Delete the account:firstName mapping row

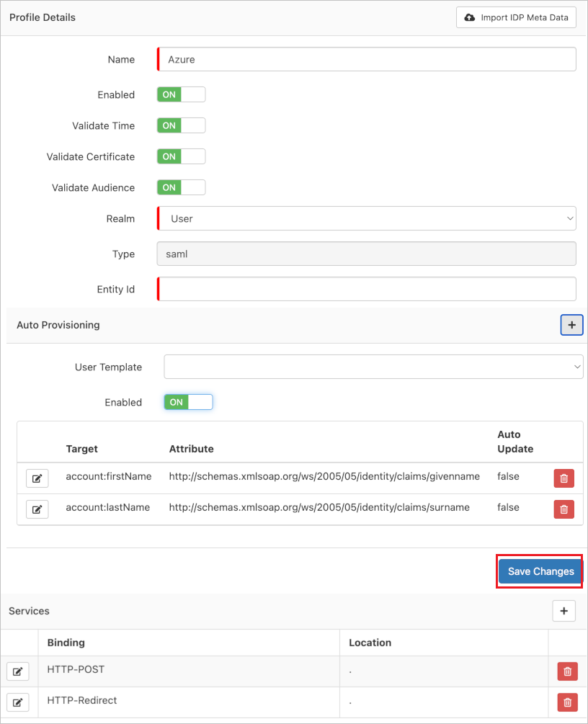coord(563,478)
